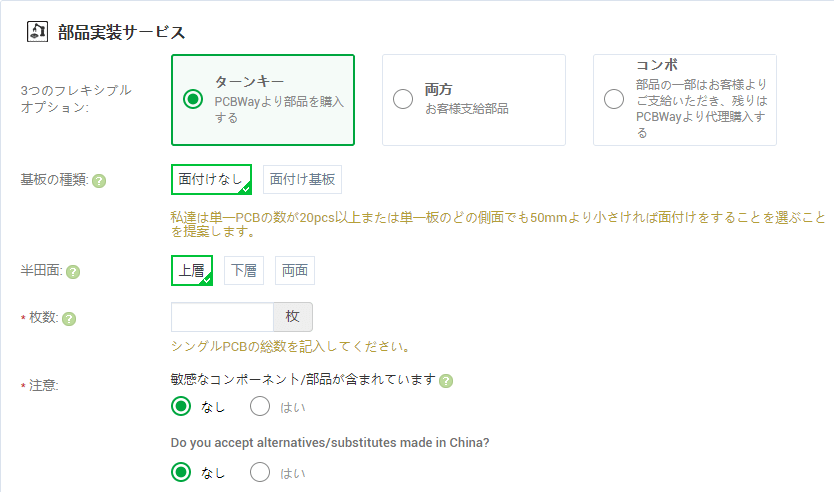Choose 面付け基板 board type
834x492 pixels.
point(302,180)
